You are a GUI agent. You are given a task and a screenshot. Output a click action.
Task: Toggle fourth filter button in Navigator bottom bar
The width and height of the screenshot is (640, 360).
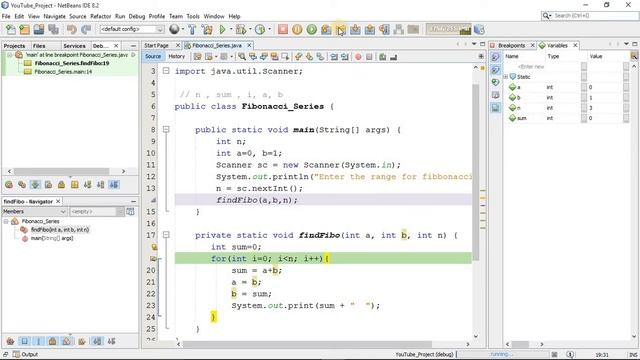click(52, 341)
